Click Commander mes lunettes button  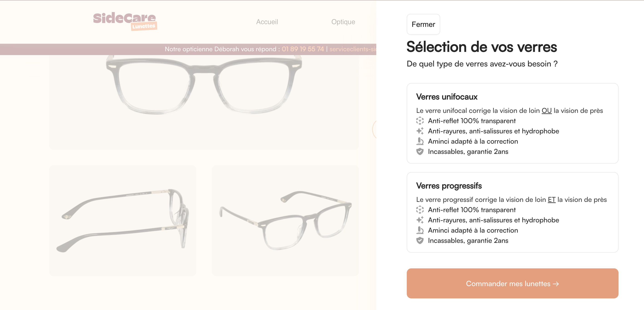click(512, 283)
